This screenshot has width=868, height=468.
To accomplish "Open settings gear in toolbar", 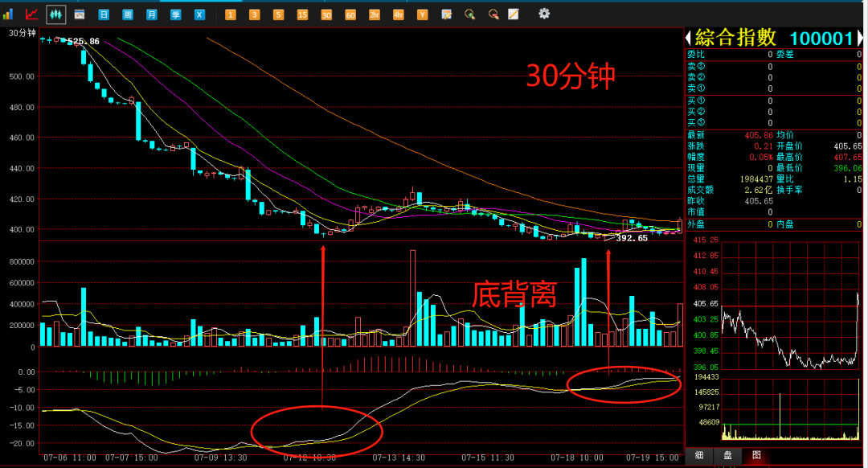I will [x=544, y=14].
